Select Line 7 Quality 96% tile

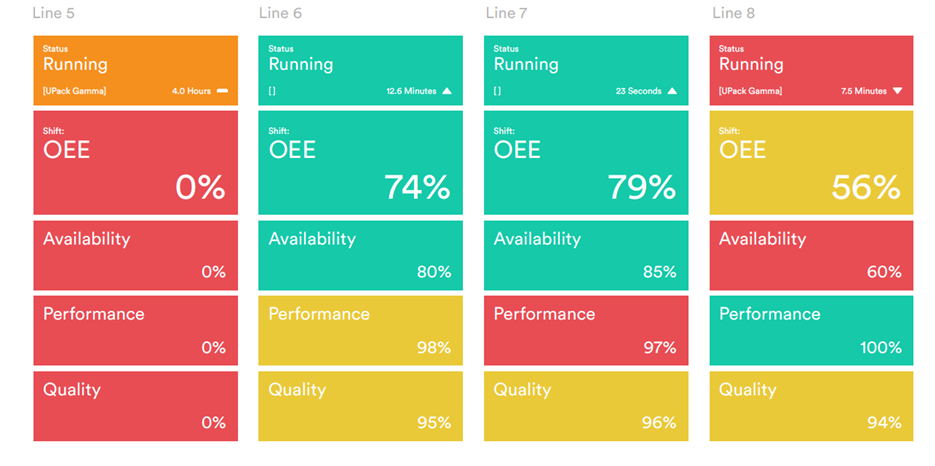click(x=586, y=406)
